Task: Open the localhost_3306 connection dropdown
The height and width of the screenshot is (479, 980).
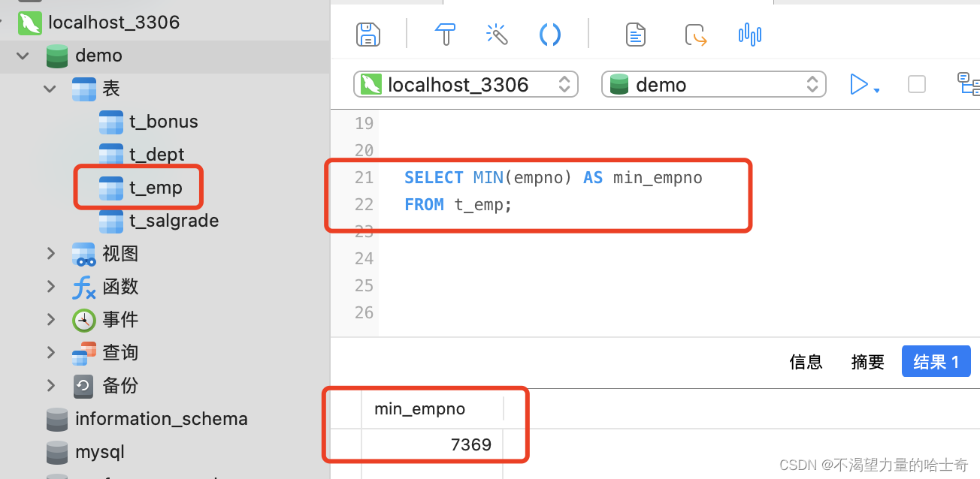Action: pyautogui.click(x=465, y=84)
